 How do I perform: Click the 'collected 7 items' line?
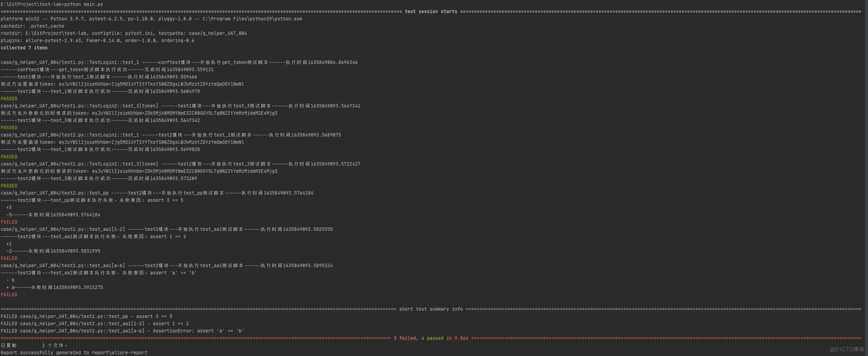(x=24, y=48)
